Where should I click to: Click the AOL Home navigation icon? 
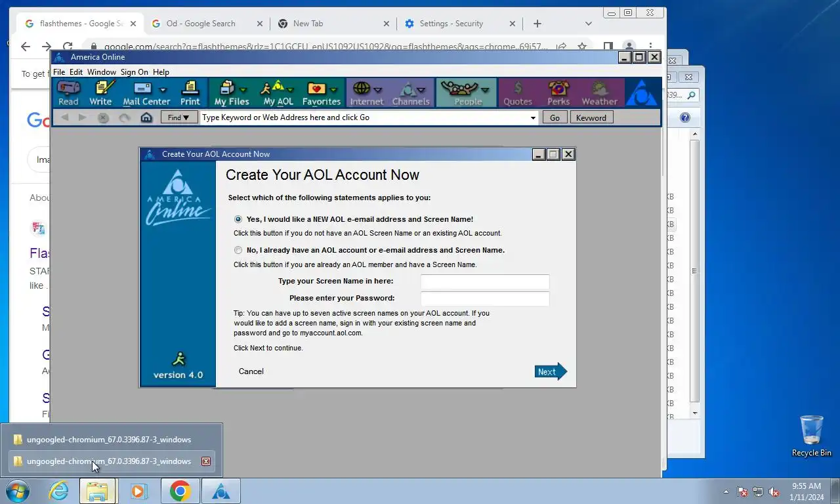[146, 117]
